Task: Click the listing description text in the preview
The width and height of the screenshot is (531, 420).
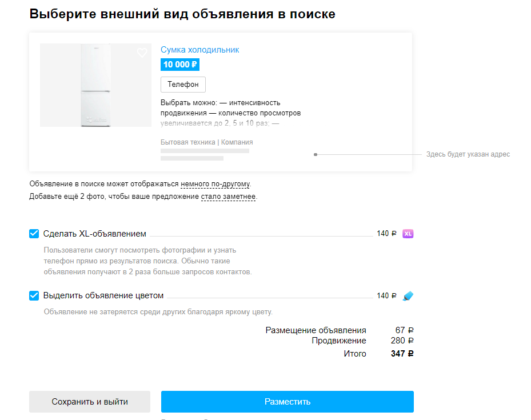Action: (230, 113)
